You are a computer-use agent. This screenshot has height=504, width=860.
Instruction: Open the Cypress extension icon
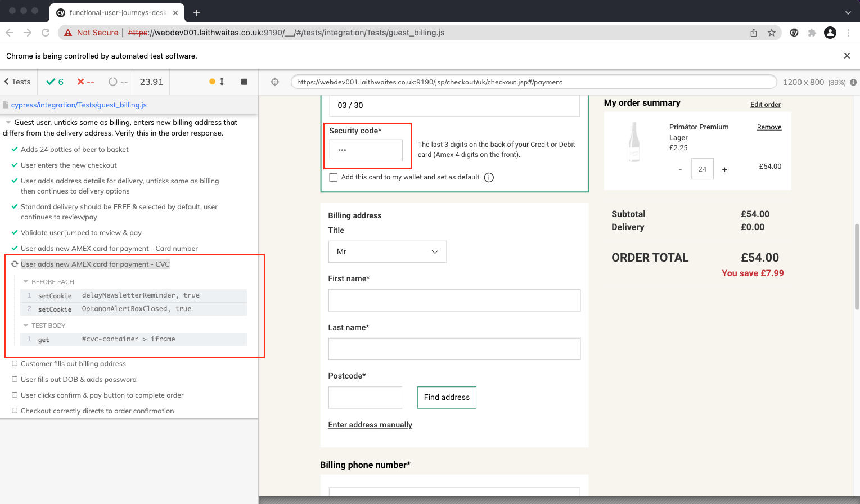click(x=794, y=33)
